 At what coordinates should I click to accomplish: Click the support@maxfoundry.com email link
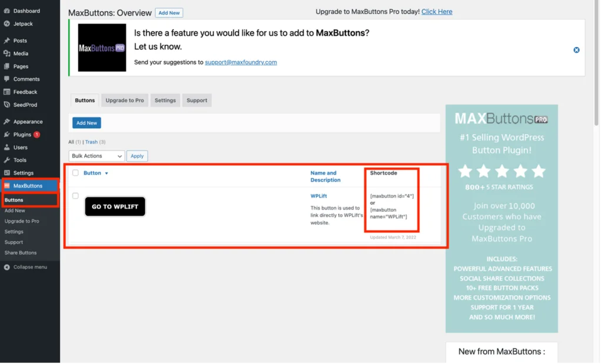point(241,62)
